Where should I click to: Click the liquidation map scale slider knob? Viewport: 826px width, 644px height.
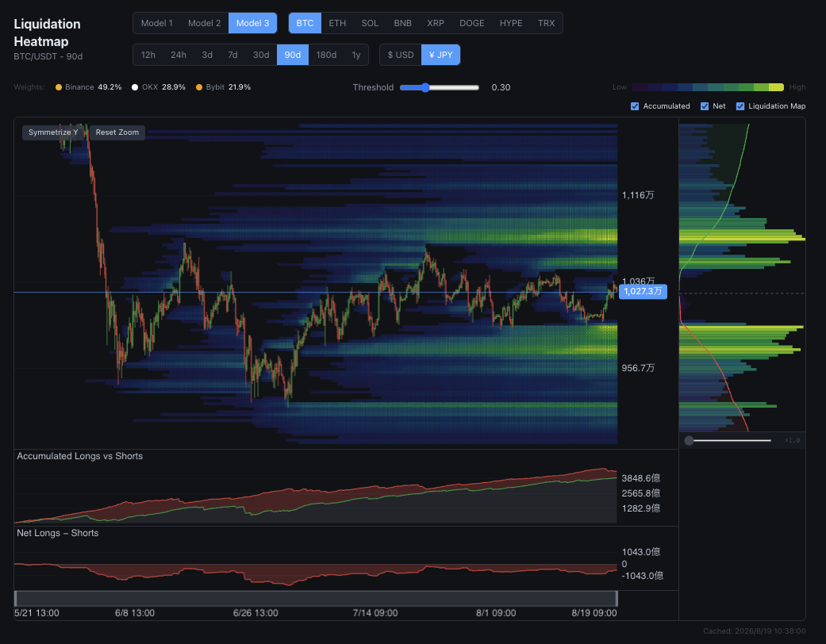pyautogui.click(x=689, y=440)
